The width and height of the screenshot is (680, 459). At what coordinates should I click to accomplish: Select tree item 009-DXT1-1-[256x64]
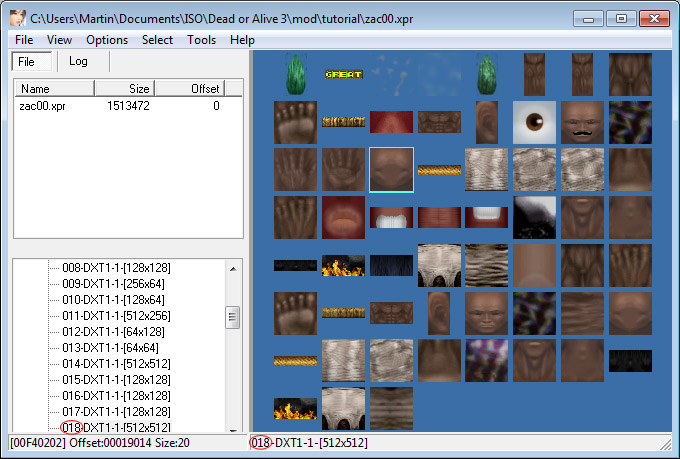tap(113, 284)
